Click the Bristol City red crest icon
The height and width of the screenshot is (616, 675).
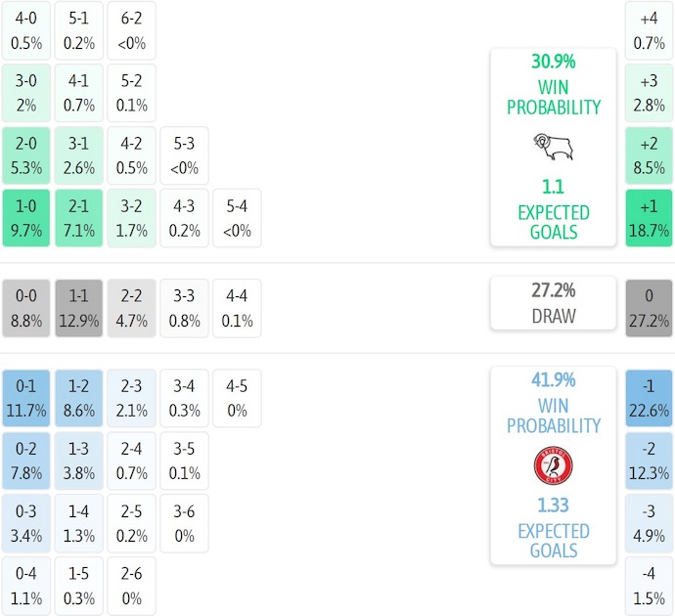pyautogui.click(x=554, y=465)
